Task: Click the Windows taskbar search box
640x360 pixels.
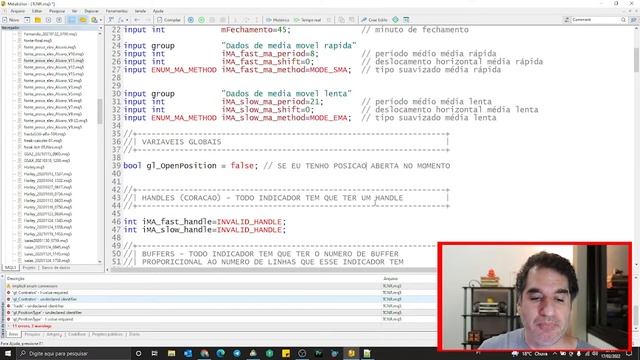Action: click(73, 353)
